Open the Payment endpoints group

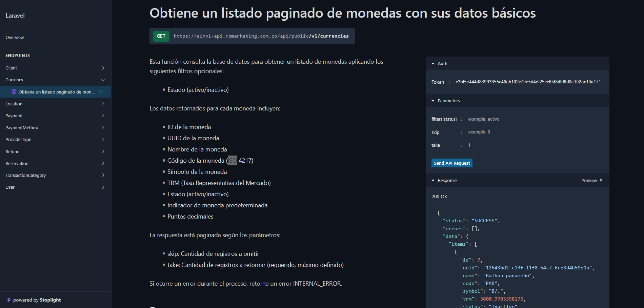click(x=14, y=116)
